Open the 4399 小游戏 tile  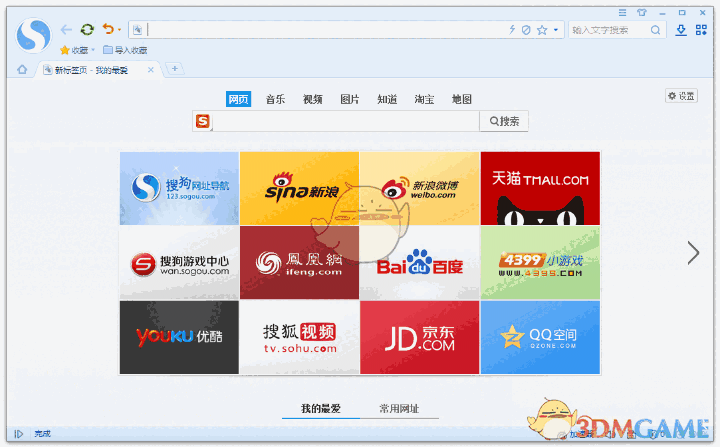point(540,263)
